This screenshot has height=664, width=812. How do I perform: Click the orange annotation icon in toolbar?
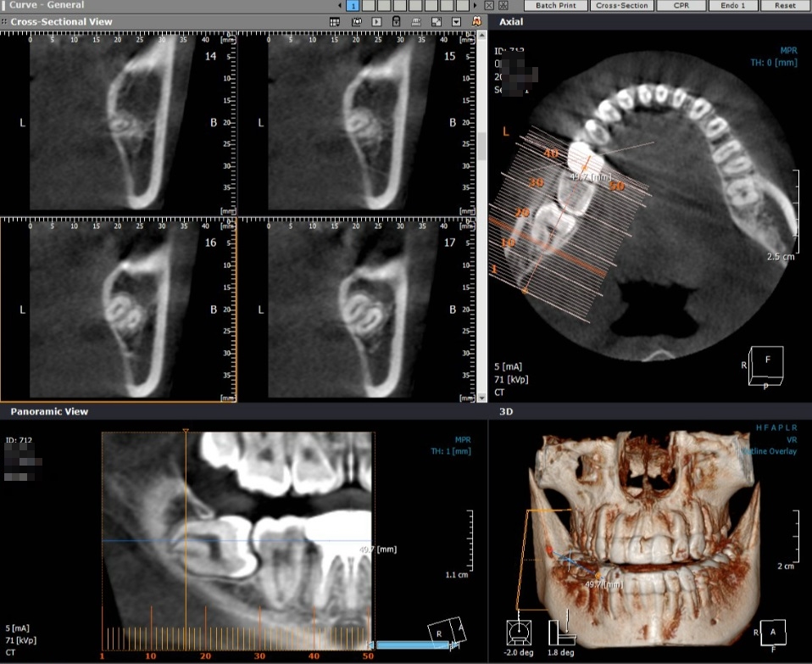click(478, 21)
